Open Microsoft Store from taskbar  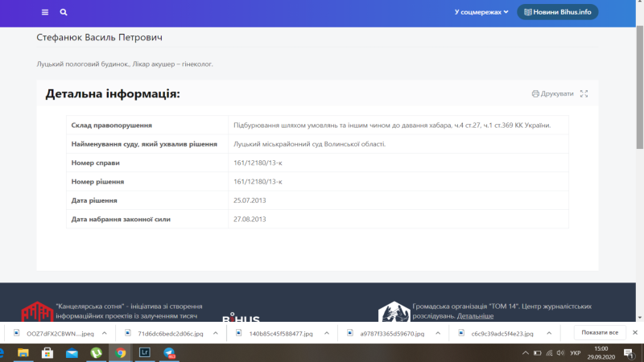click(x=47, y=353)
